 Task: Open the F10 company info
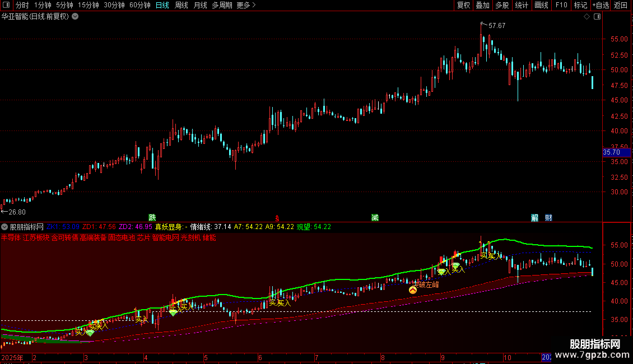tap(561, 5)
